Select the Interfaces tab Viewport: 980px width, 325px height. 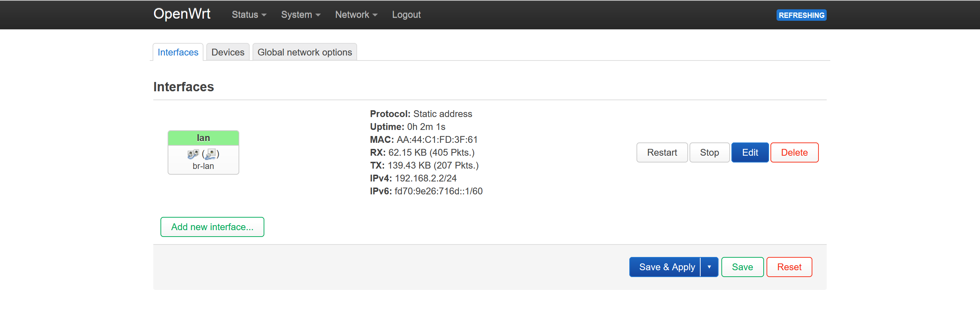pos(178,52)
